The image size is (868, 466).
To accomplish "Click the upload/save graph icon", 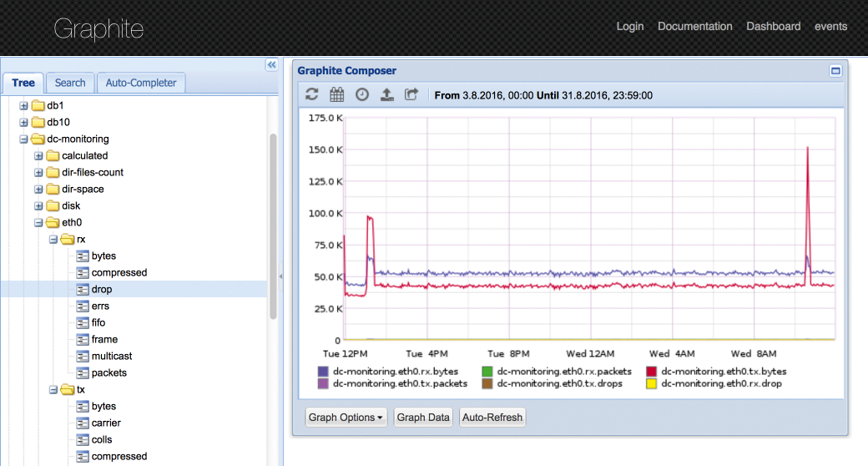I will (x=387, y=94).
